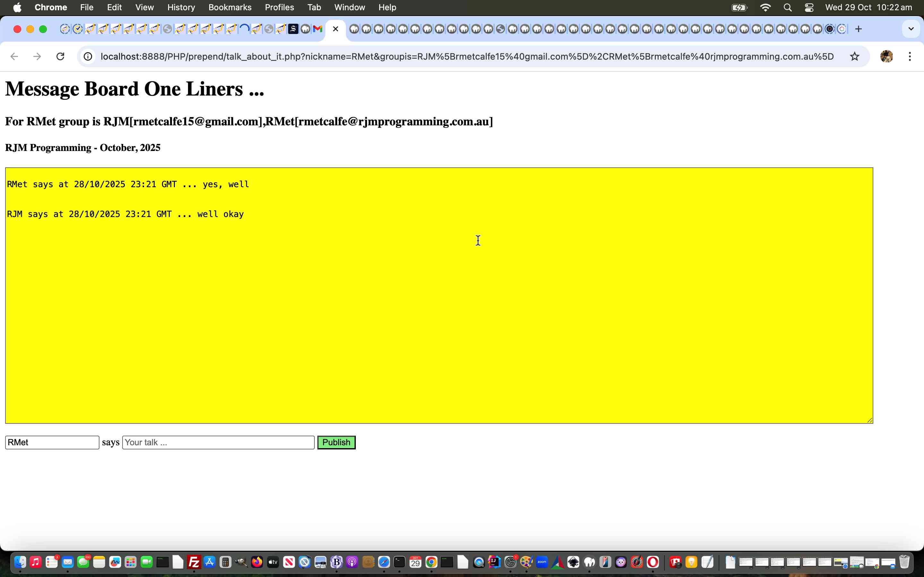Click the Gmail icon in the bookmarks bar

point(318,29)
